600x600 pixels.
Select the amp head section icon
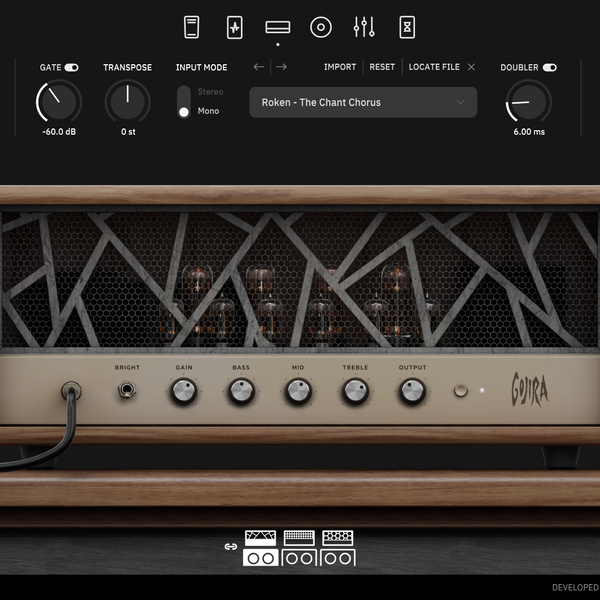pos(278,27)
